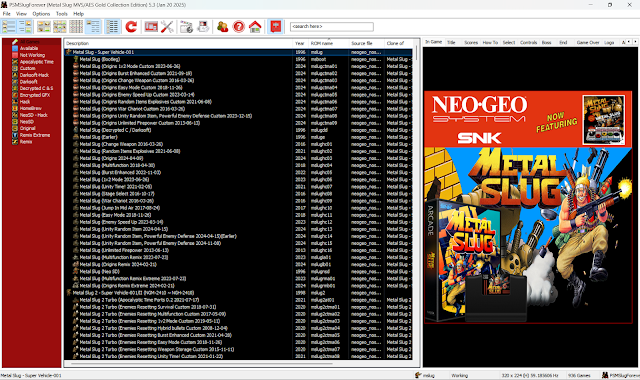Open the wrench and screwdriver tools icon
The width and height of the screenshot is (640, 380).
coord(167,27)
